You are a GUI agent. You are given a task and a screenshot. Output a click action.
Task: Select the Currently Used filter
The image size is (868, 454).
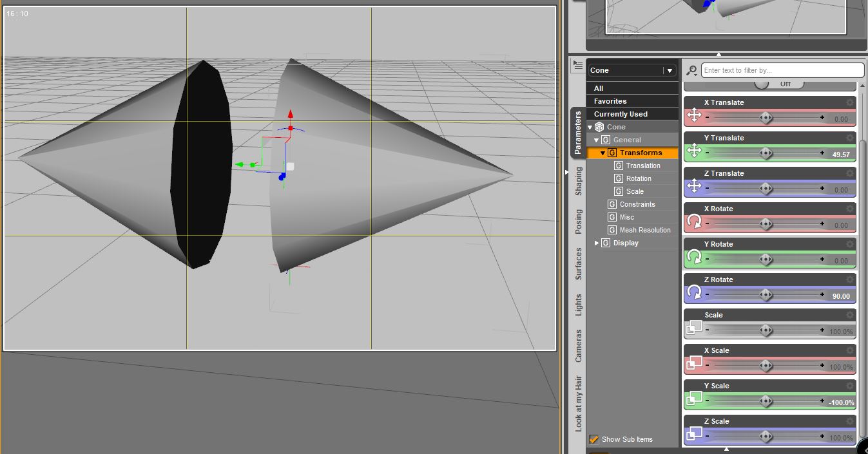621,114
